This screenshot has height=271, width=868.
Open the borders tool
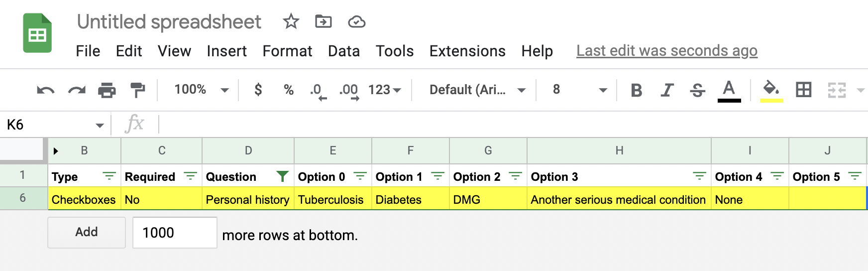(x=803, y=90)
